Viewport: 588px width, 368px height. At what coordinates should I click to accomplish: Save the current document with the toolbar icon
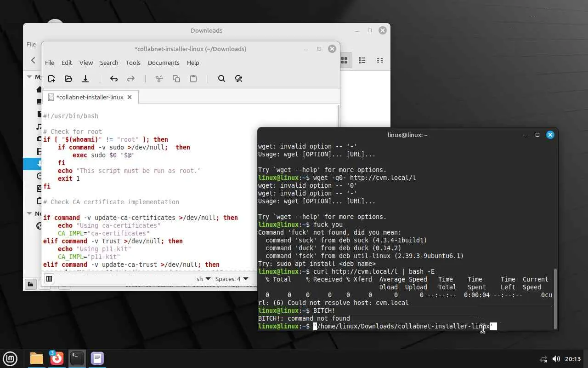click(x=85, y=79)
